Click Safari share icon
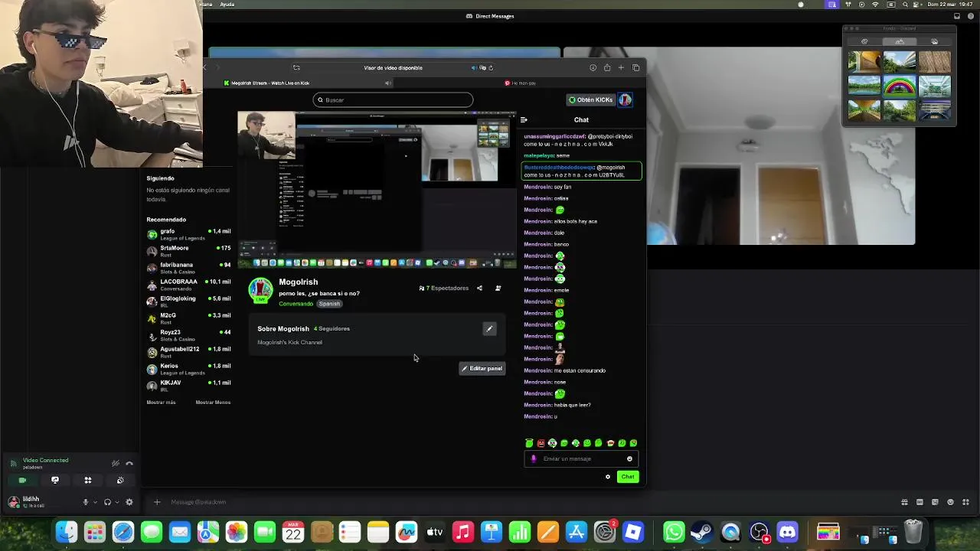The height and width of the screenshot is (551, 980). [x=607, y=67]
